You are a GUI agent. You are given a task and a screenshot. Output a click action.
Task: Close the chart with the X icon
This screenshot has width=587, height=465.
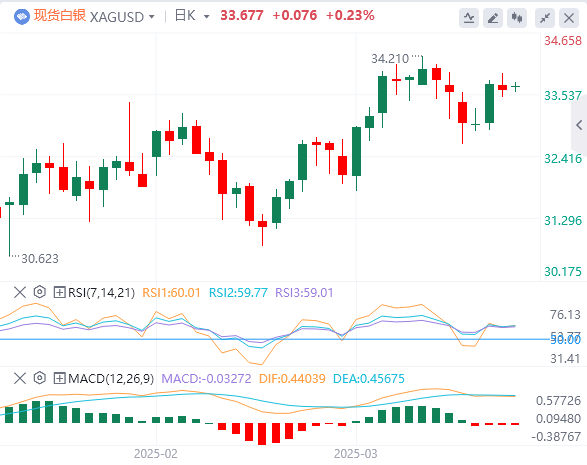569,18
